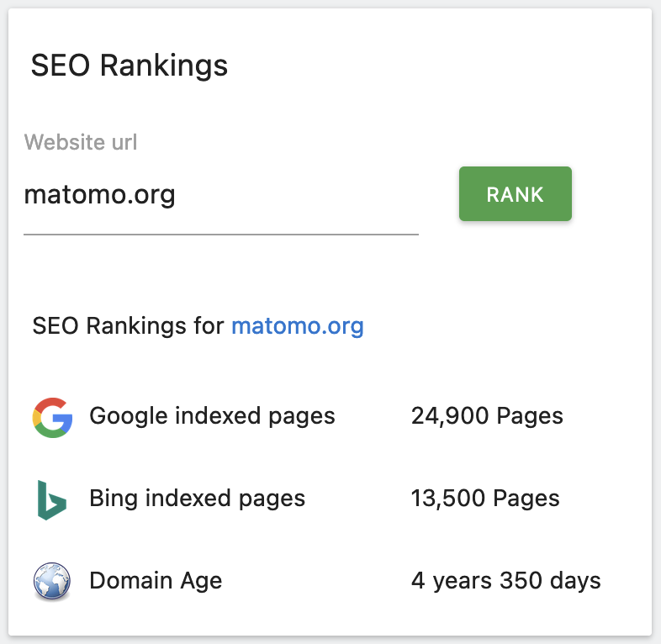The height and width of the screenshot is (644, 661).
Task: Select the SEO Rankings widget title
Action: [130, 66]
